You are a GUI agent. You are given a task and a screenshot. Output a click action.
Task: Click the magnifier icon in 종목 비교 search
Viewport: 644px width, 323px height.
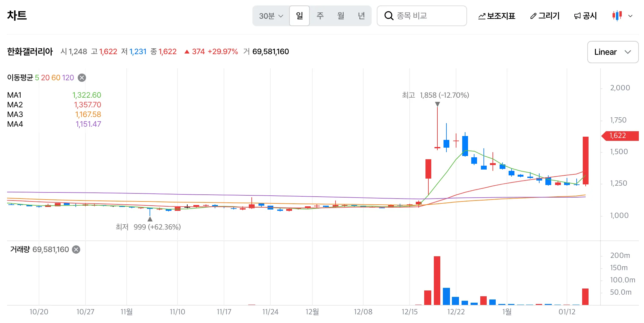pos(389,15)
